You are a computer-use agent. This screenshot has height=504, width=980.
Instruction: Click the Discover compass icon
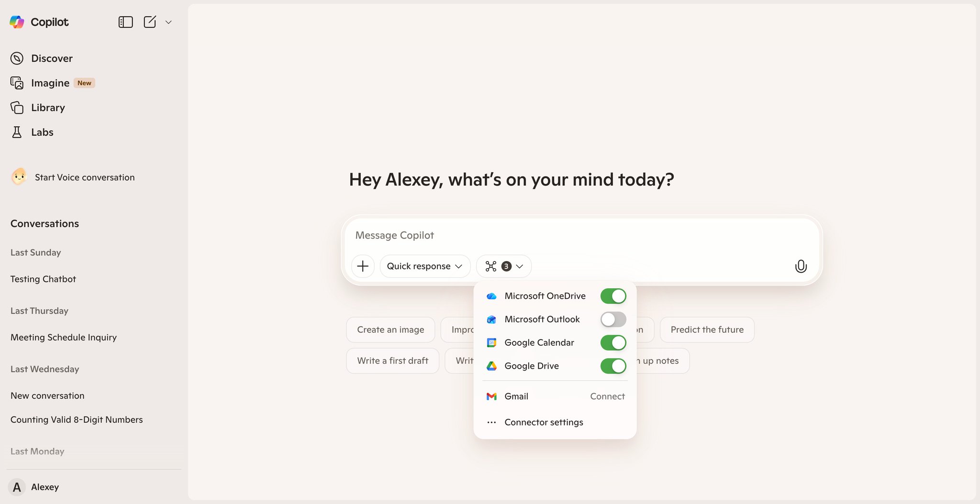(x=17, y=58)
